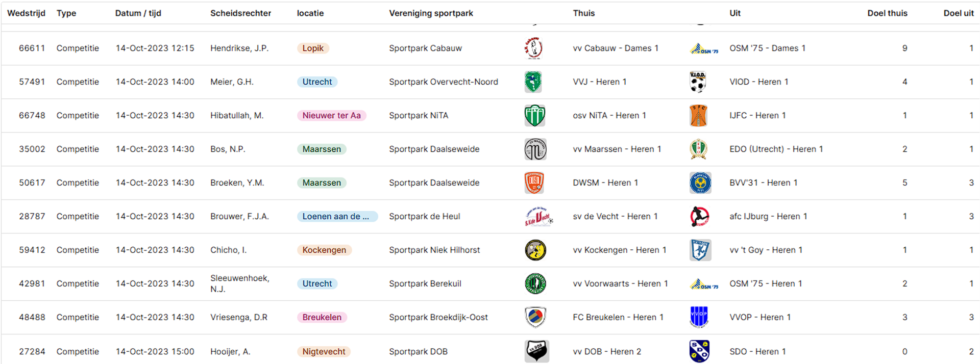Open match number 66611
Viewport: 980px width, 364px height.
pyautogui.click(x=32, y=48)
